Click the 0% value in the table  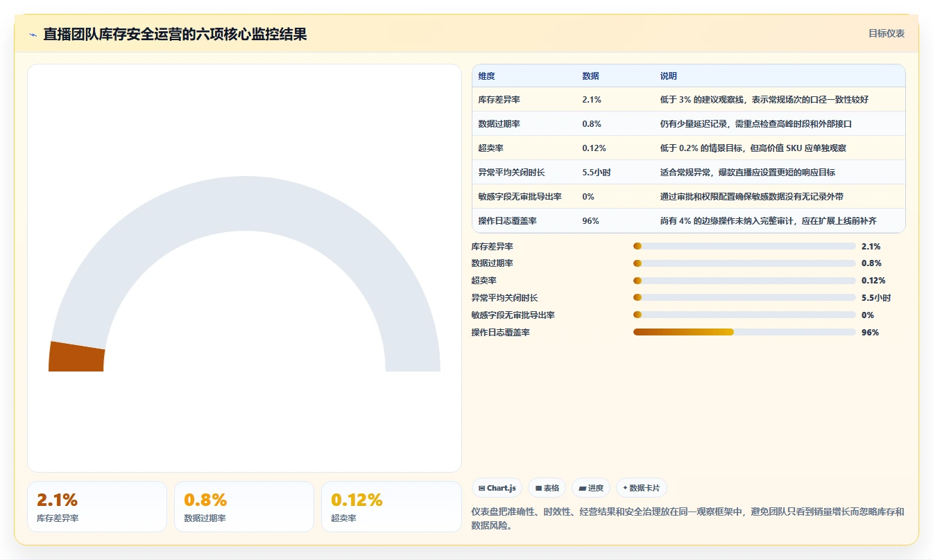click(588, 197)
